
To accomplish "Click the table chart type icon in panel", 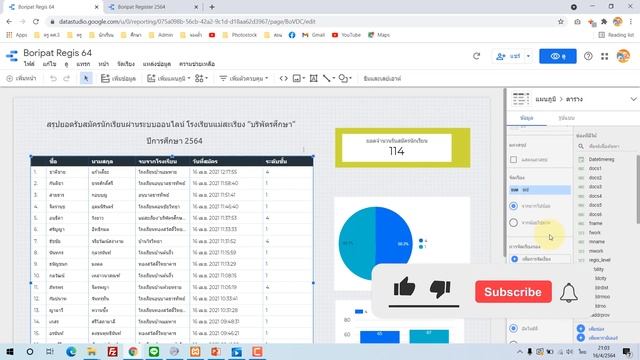I will point(521,99).
